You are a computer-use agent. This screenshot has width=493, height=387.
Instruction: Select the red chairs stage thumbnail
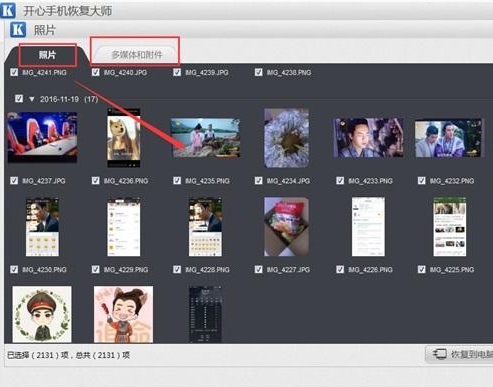tap(42, 137)
